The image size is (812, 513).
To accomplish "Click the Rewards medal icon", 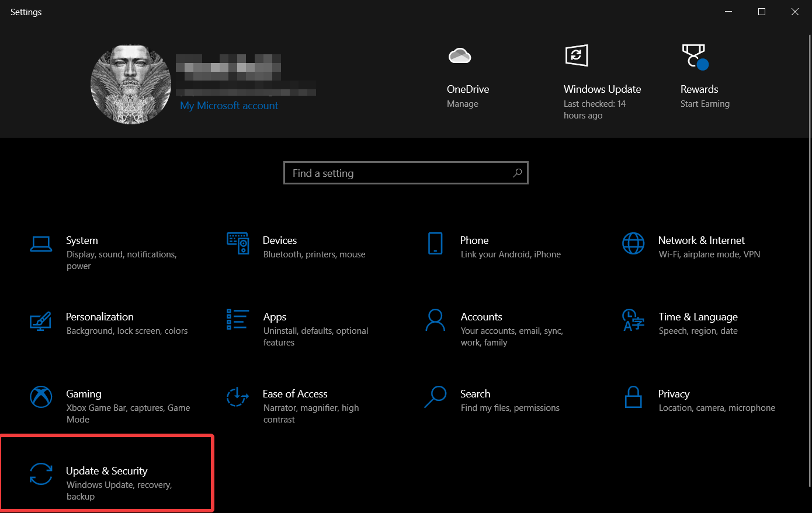I will 695,57.
